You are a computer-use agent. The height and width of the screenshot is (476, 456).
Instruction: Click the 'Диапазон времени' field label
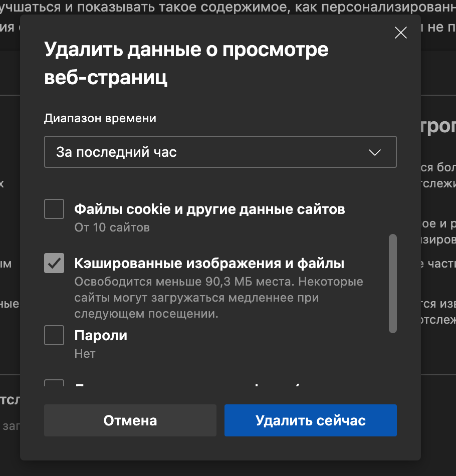pyautogui.click(x=100, y=118)
